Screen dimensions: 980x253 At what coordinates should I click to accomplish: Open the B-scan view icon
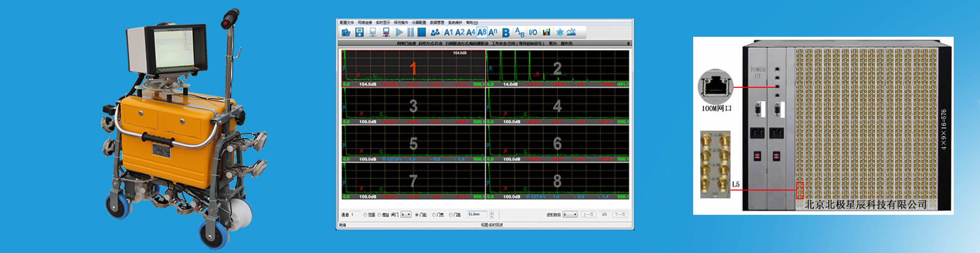[x=506, y=32]
